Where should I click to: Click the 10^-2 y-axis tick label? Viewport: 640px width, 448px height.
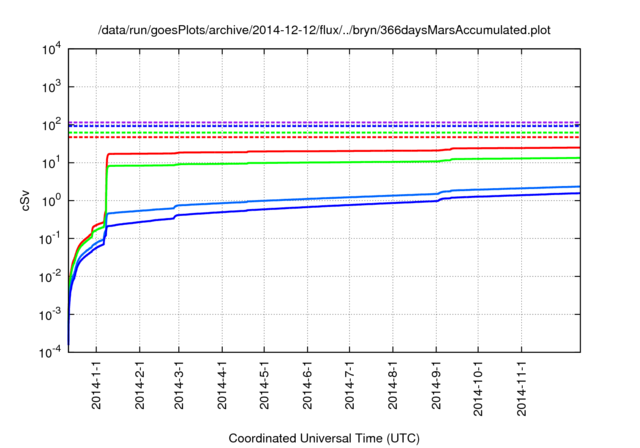point(50,277)
